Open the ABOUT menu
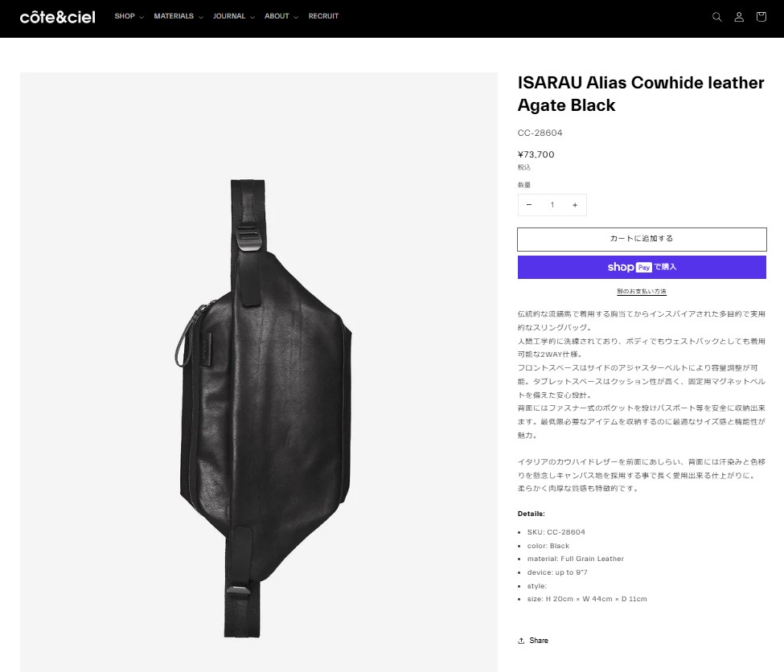Viewport: 784px width, 672px height. point(281,17)
